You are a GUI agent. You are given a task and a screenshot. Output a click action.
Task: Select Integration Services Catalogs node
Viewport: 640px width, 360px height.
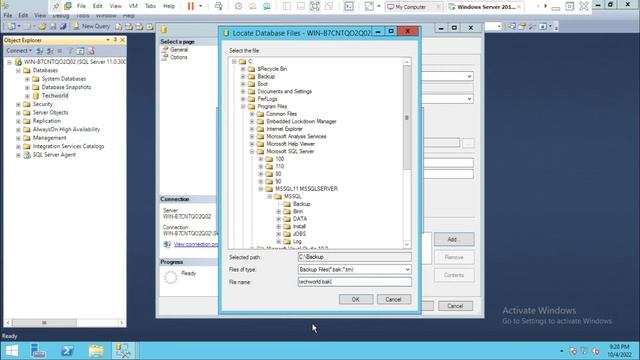(x=68, y=146)
